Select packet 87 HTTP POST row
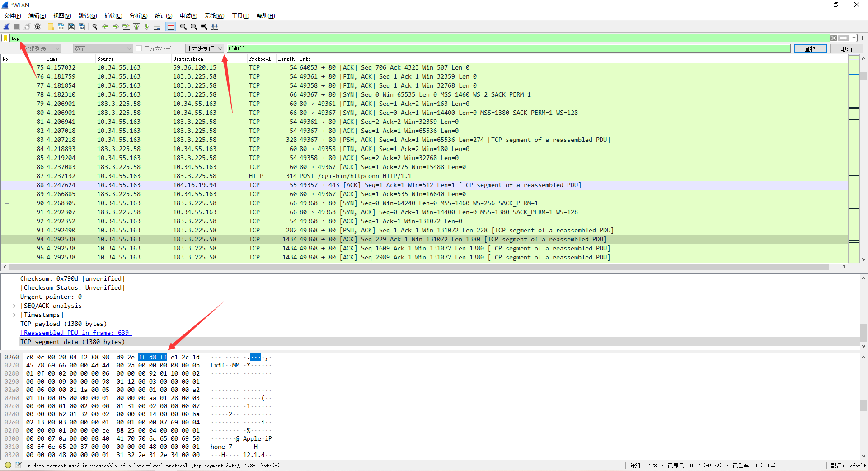The width and height of the screenshot is (868, 471). tap(424, 176)
